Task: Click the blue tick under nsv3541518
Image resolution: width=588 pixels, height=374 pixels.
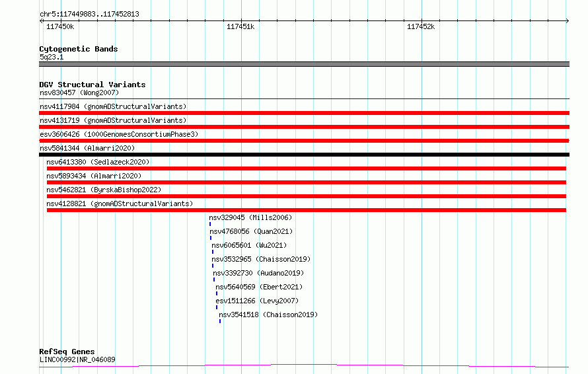Action: [220, 321]
